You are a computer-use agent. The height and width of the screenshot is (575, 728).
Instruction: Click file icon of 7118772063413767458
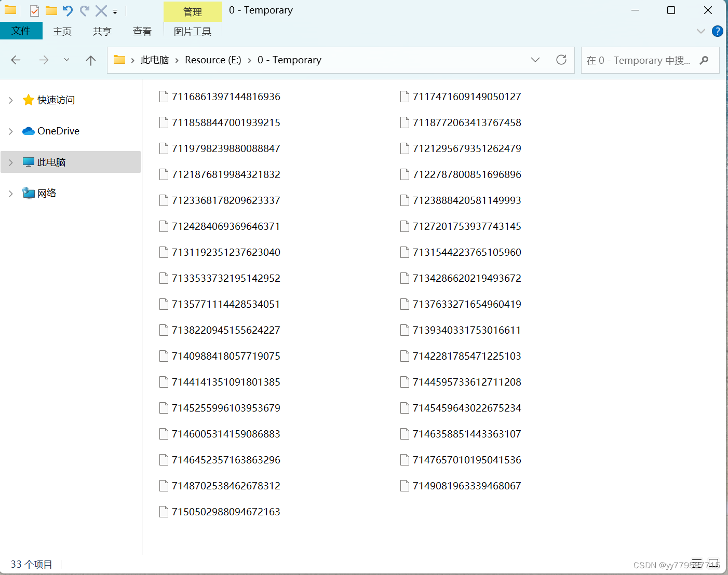405,122
